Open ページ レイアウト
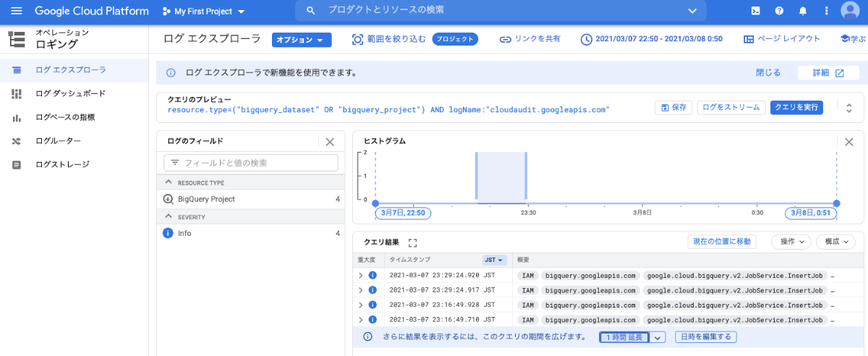This screenshot has height=356, width=868. pos(782,39)
